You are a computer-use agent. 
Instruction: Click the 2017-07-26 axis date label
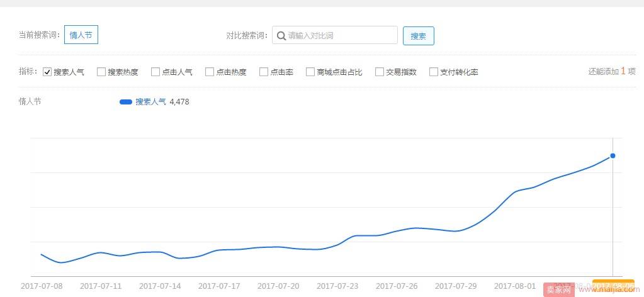click(397, 286)
